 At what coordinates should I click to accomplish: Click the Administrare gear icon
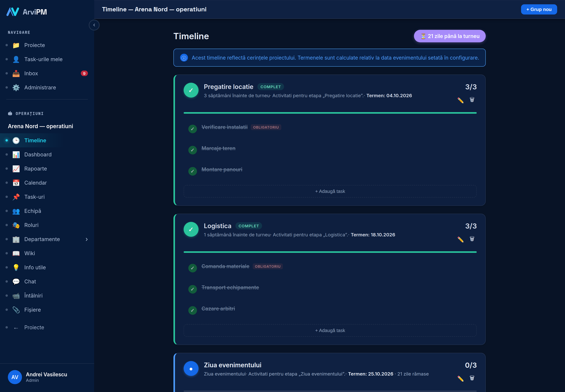16,87
